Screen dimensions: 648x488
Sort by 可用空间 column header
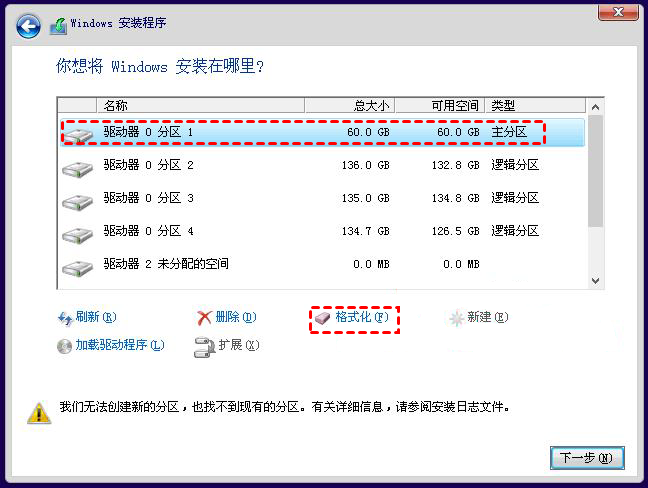point(440,105)
